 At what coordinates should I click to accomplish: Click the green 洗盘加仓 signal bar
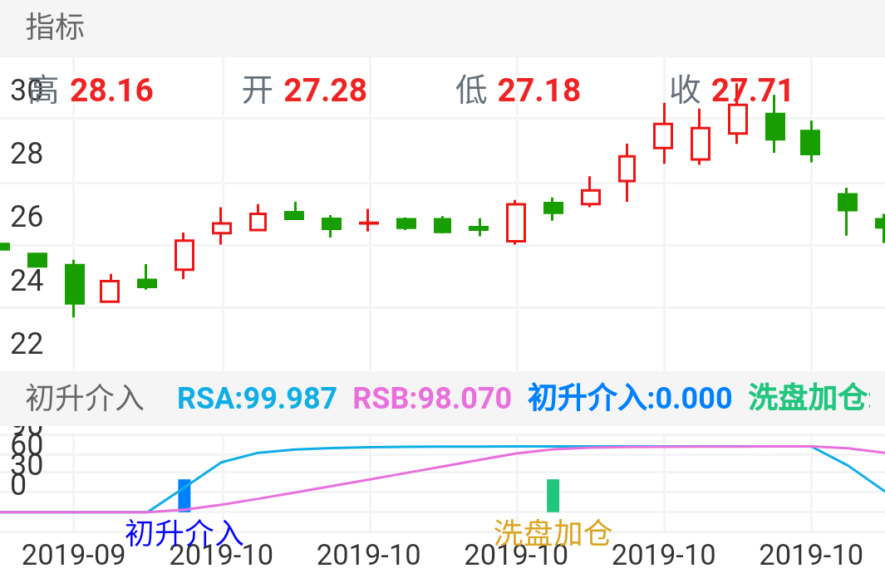[553, 496]
